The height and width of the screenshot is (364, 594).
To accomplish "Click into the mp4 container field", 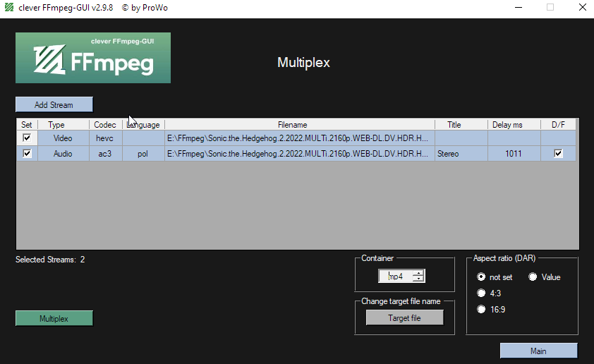I will [396, 276].
